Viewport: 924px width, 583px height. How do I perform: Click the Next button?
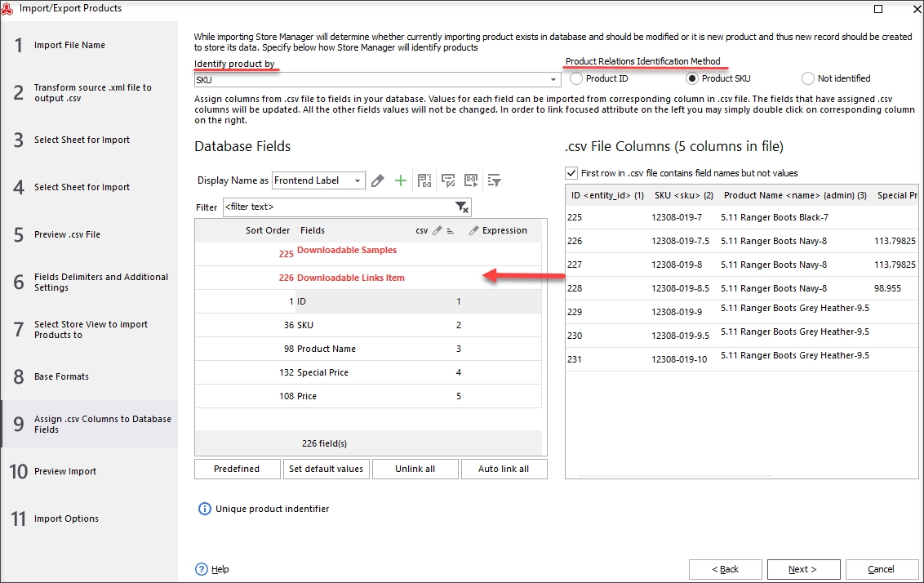803,569
